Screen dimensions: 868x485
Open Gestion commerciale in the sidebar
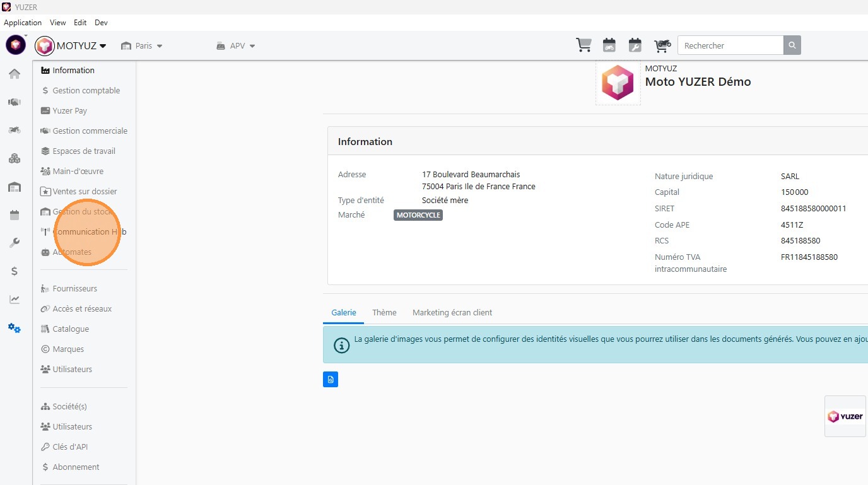pyautogui.click(x=84, y=131)
